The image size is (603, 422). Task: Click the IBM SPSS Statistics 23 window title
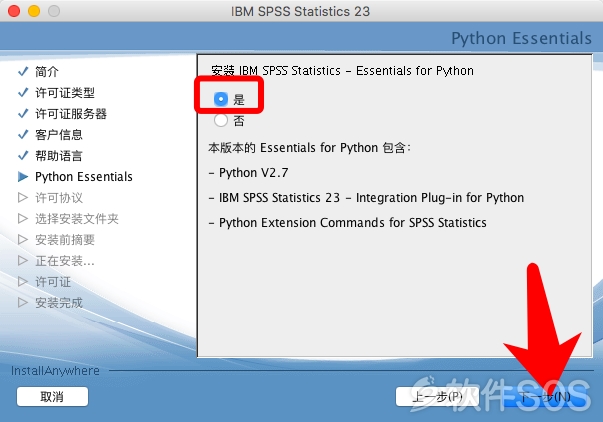(x=300, y=11)
